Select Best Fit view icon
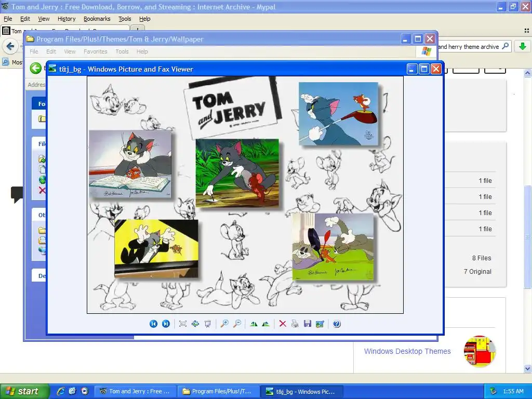The height and width of the screenshot is (399, 532). (x=182, y=324)
